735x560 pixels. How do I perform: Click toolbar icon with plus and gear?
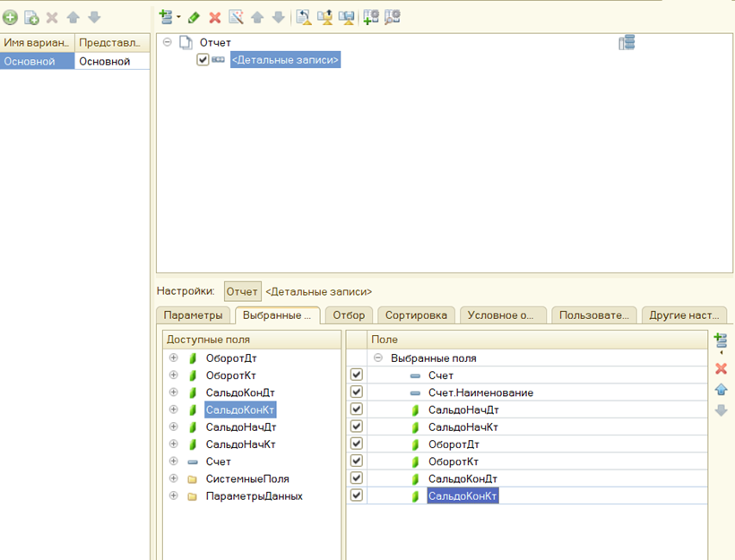click(371, 17)
